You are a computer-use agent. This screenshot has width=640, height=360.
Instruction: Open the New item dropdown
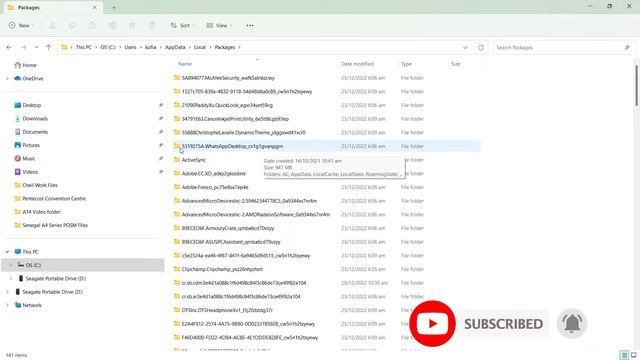21,25
